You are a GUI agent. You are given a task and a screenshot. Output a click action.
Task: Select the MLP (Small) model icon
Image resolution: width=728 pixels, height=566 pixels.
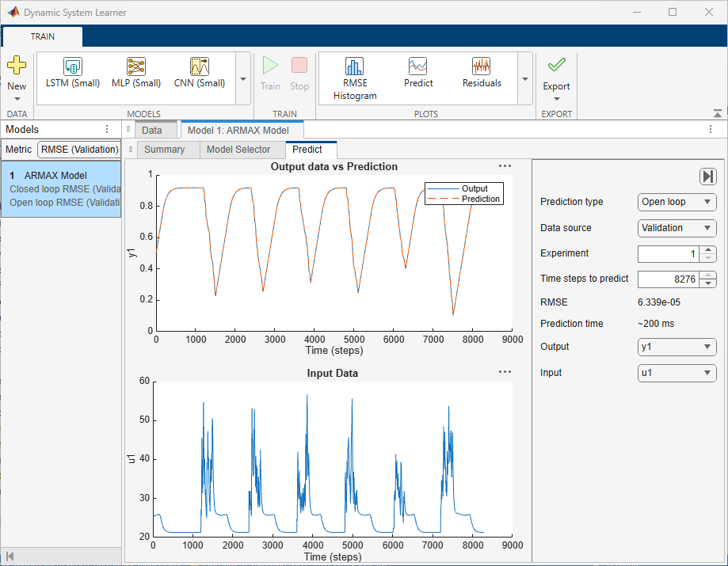click(136, 66)
